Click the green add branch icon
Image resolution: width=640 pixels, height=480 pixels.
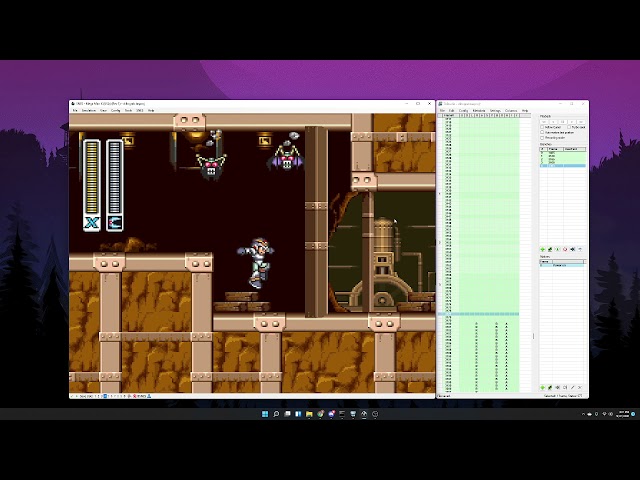(542, 249)
